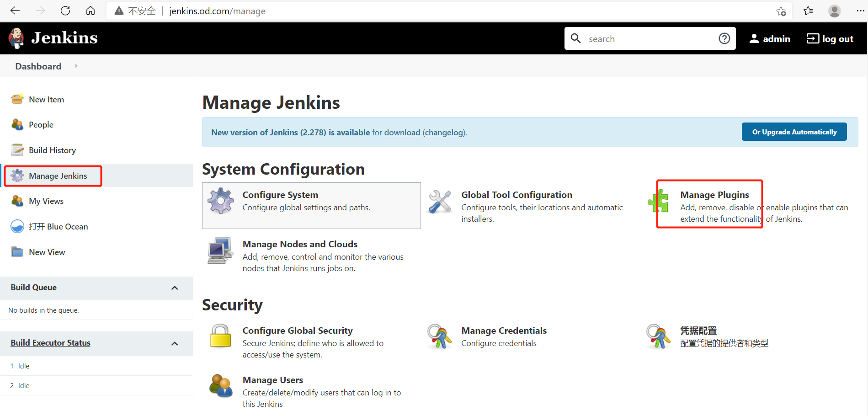Viewport: 868px width, 416px height.
Task: Open the New Item menu entry
Action: pos(46,99)
